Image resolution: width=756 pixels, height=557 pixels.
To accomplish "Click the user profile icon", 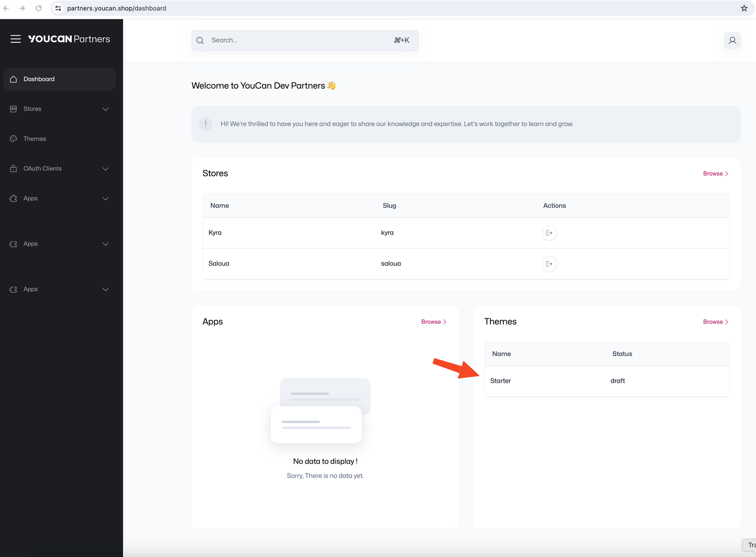I will 732,40.
